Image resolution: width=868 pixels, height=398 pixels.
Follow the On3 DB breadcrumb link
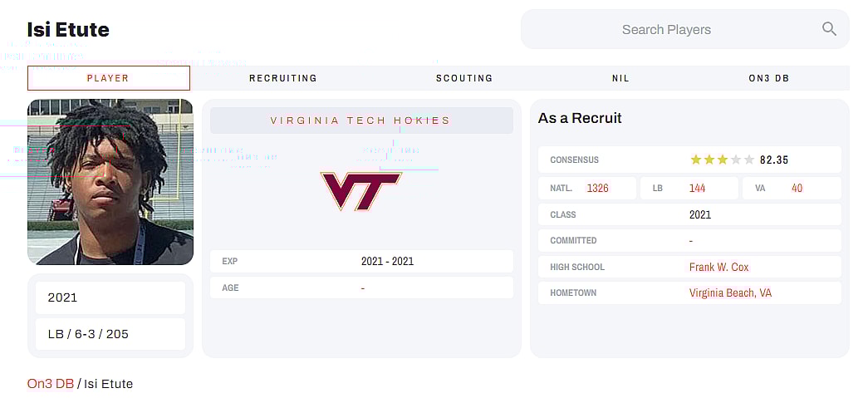pos(51,384)
